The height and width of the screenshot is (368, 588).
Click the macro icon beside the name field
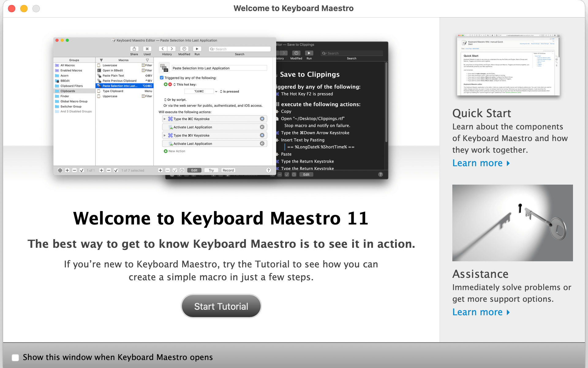pos(164,68)
